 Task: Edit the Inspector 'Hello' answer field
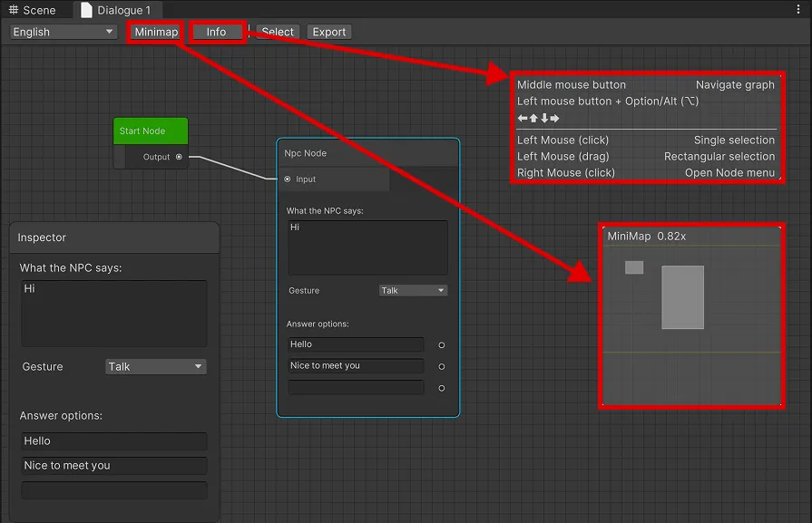point(114,441)
